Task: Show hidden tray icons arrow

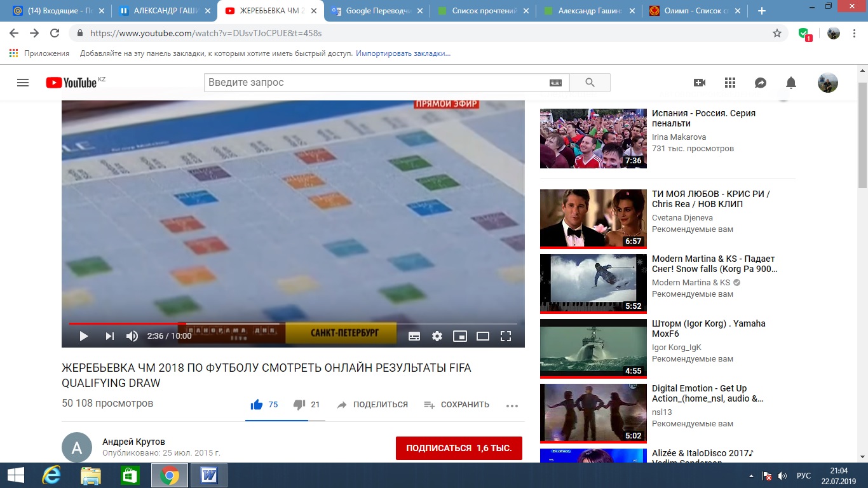Action: (x=750, y=475)
